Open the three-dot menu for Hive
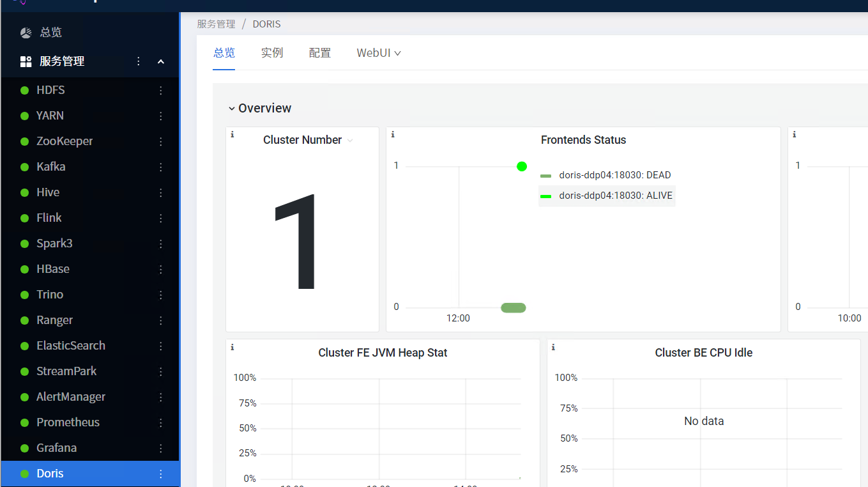Screen dimensions: 868x487 (161, 192)
